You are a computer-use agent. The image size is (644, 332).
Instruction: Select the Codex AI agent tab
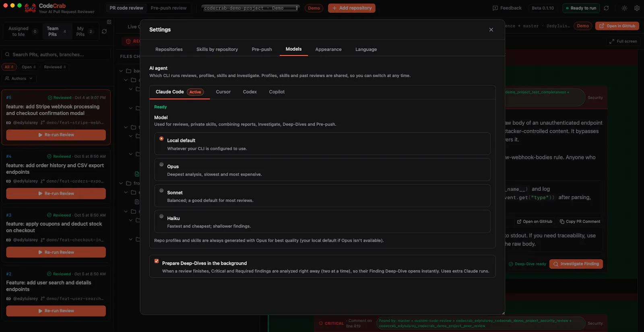[x=250, y=92]
